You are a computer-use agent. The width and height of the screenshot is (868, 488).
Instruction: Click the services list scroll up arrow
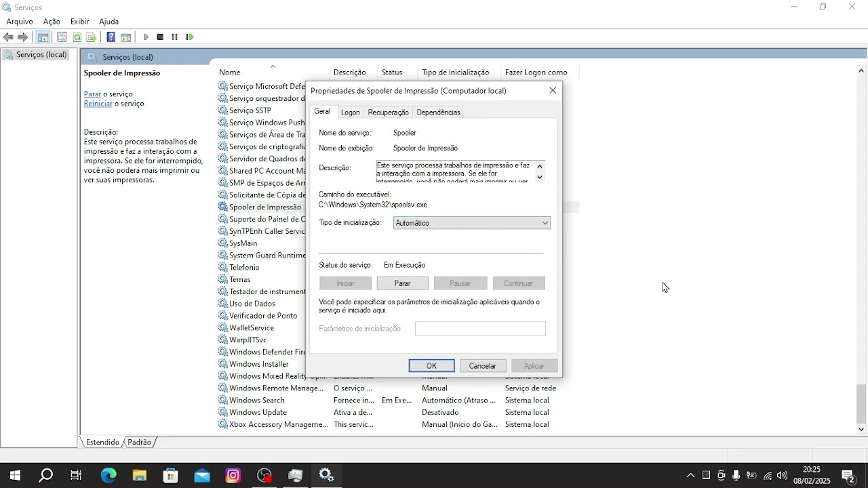(x=861, y=70)
